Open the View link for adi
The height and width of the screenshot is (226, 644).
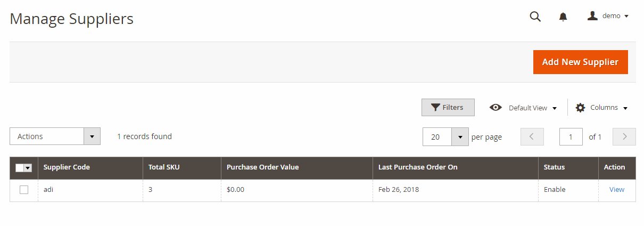tap(617, 190)
